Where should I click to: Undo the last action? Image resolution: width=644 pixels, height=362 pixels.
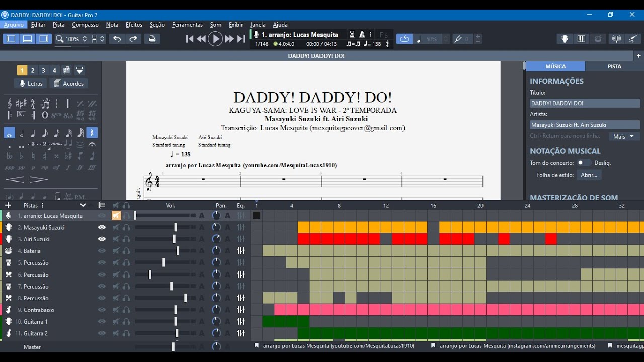pos(117,39)
